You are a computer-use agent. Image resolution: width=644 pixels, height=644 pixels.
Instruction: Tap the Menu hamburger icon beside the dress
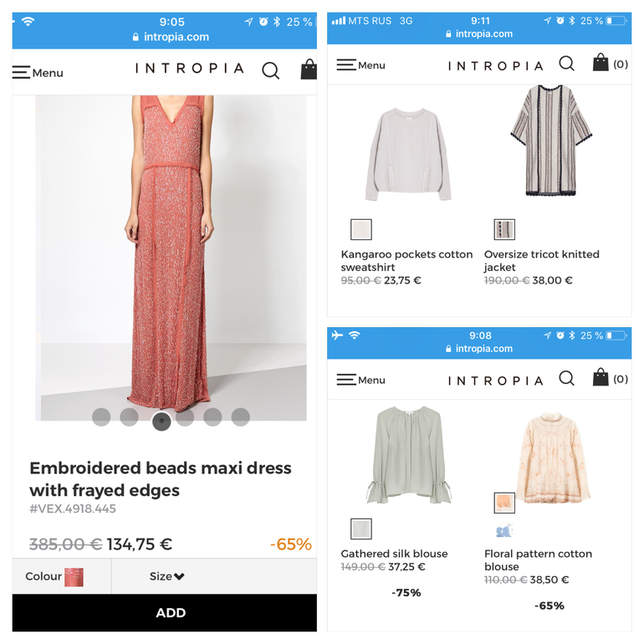[22, 73]
